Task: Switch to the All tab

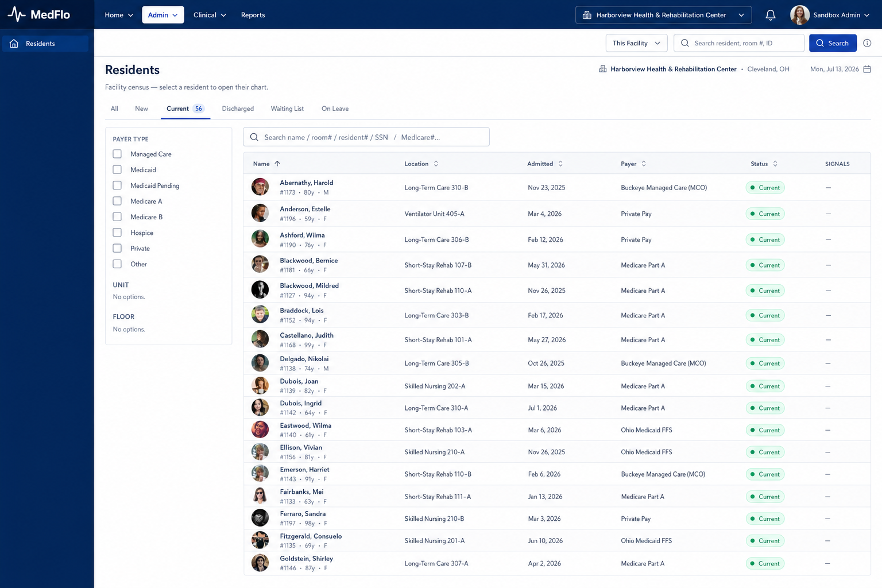Action: (x=114, y=109)
